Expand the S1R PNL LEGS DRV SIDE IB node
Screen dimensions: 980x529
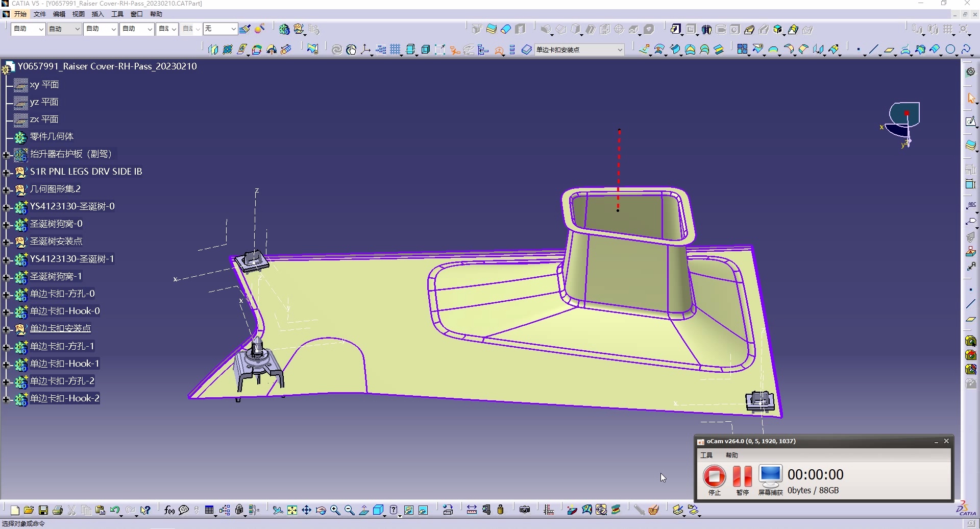(x=6, y=172)
